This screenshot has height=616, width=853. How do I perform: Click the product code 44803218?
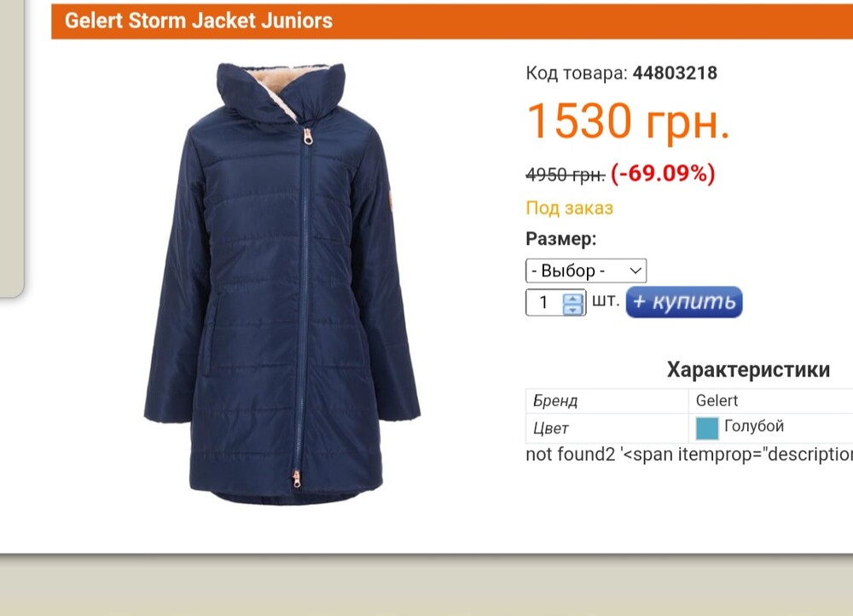[x=675, y=73]
